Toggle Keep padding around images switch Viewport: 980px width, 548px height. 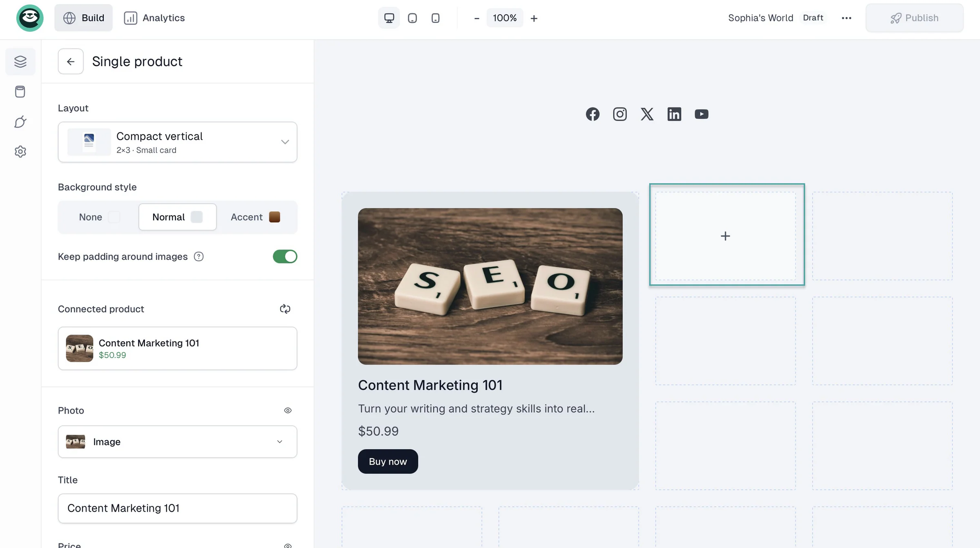point(285,257)
